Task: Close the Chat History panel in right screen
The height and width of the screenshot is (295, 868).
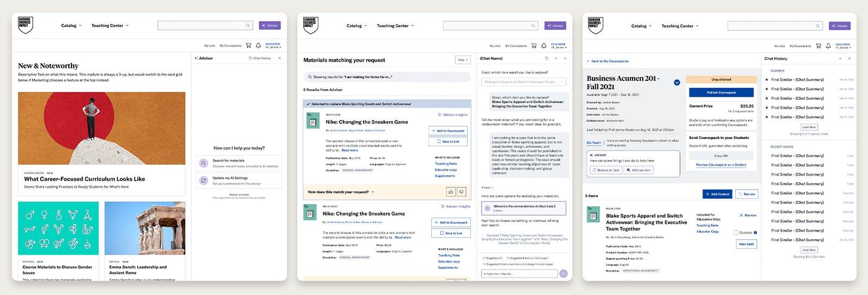Action: (850, 59)
